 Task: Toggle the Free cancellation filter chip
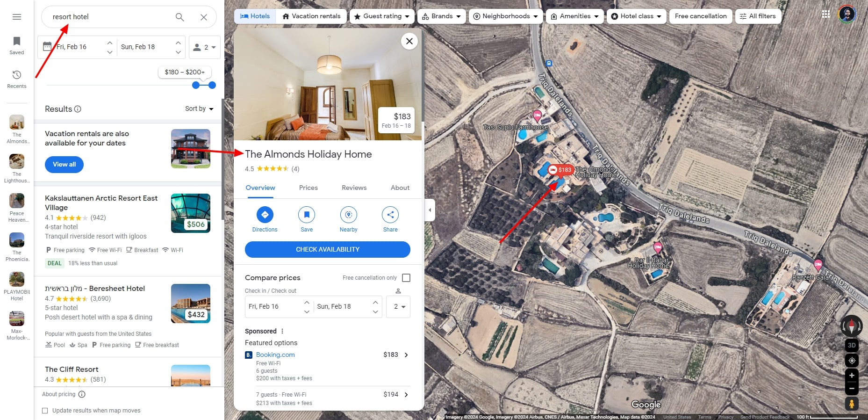701,16
